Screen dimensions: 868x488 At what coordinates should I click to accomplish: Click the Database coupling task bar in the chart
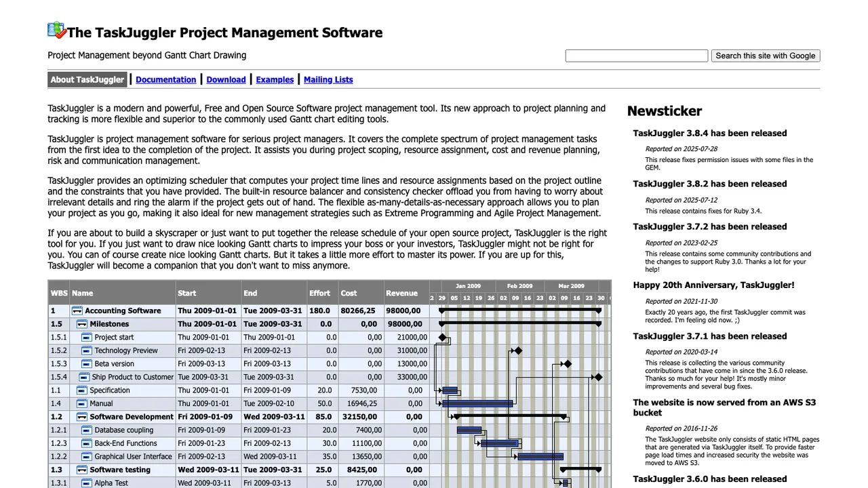coord(469,430)
